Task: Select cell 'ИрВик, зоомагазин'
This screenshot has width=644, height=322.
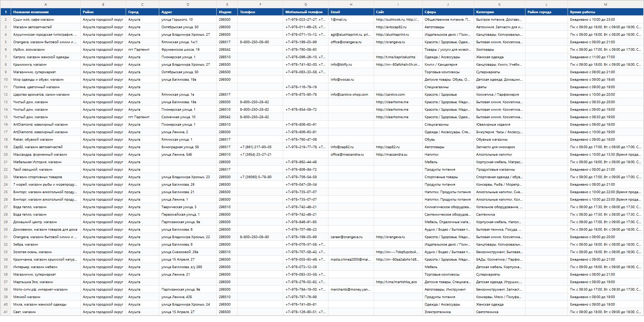Action: click(x=46, y=50)
